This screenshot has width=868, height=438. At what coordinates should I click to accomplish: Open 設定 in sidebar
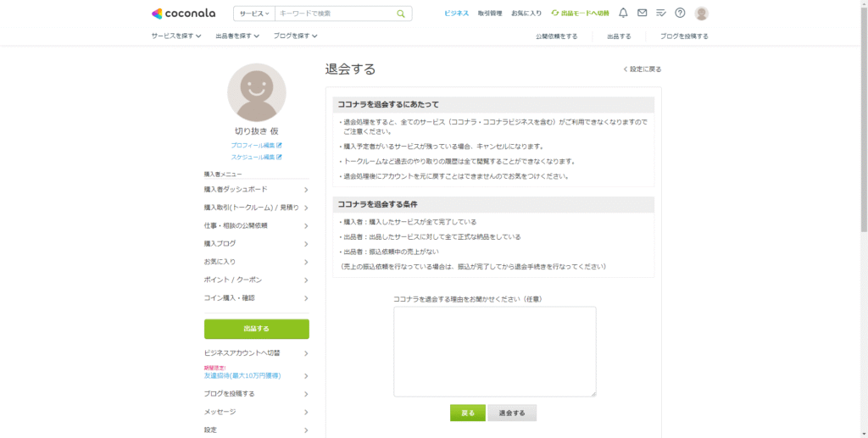pyautogui.click(x=256, y=430)
